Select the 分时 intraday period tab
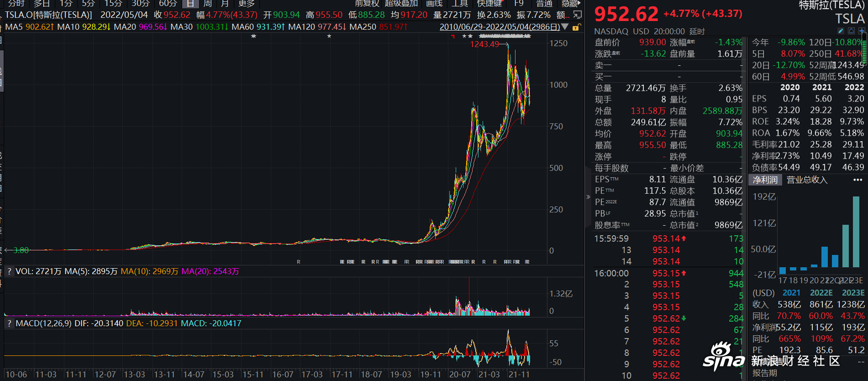The image size is (868, 381). point(16,3)
